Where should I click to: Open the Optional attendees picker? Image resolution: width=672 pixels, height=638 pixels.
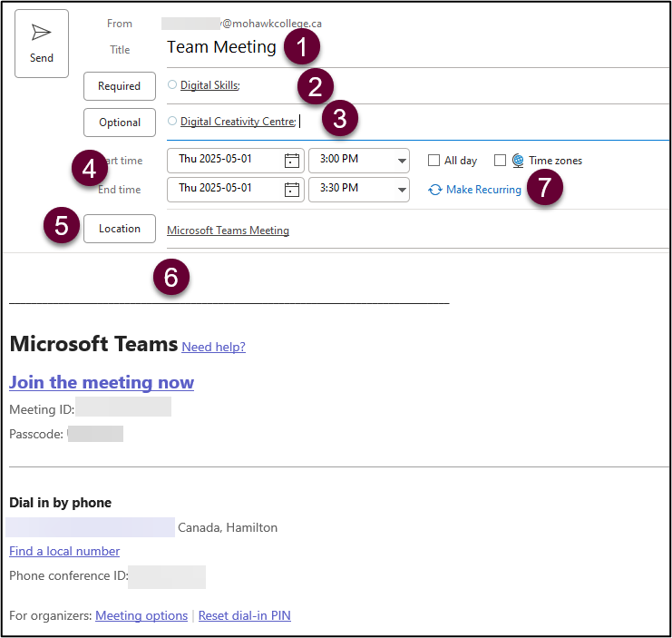click(120, 123)
